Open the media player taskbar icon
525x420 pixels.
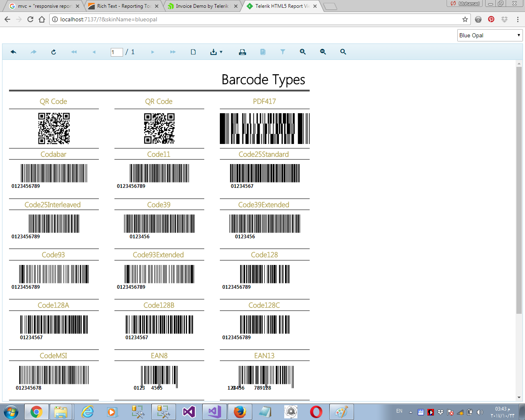pyautogui.click(x=113, y=412)
